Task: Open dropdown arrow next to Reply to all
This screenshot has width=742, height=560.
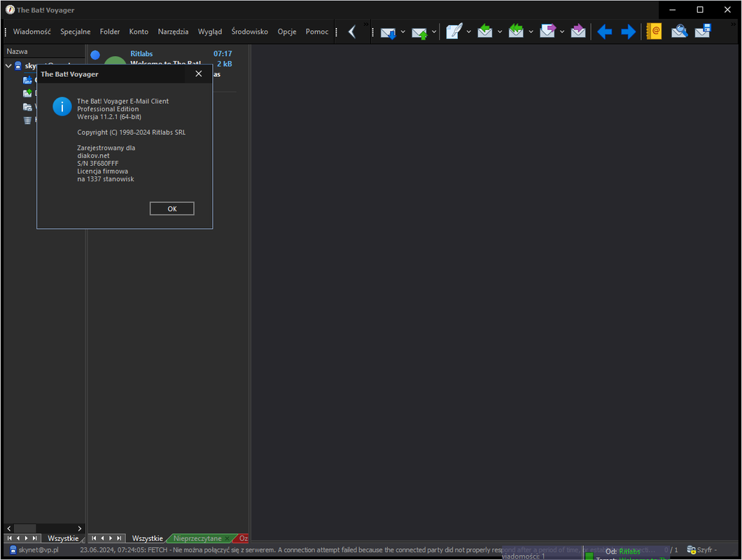Action: 531,31
